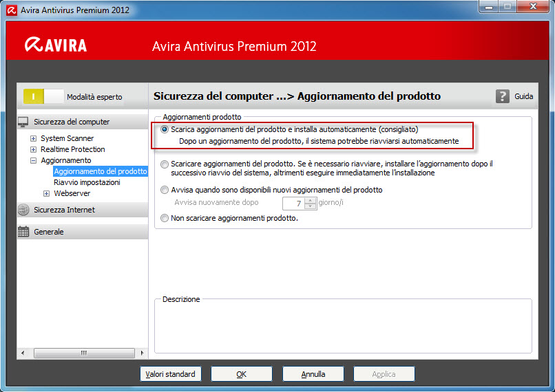Expand the System Scanner tree node
This screenshot has width=555, height=392.
point(33,138)
